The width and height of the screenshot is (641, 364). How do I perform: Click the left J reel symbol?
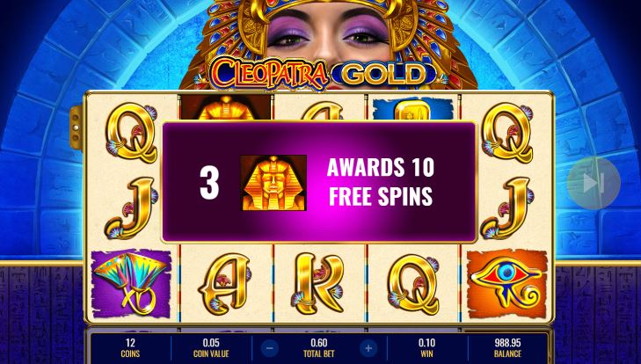coord(132,208)
